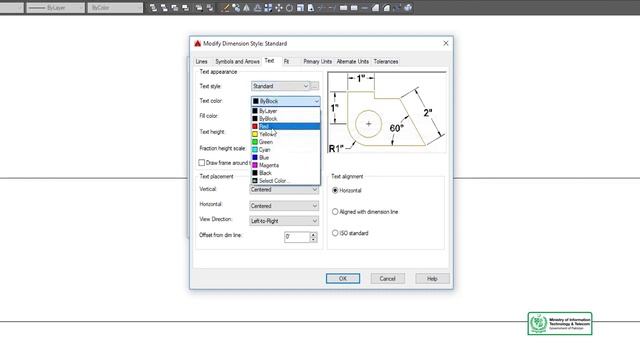Choose Blue from the text color list
Image resolution: width=640 pixels, height=360 pixels.
[x=285, y=158]
